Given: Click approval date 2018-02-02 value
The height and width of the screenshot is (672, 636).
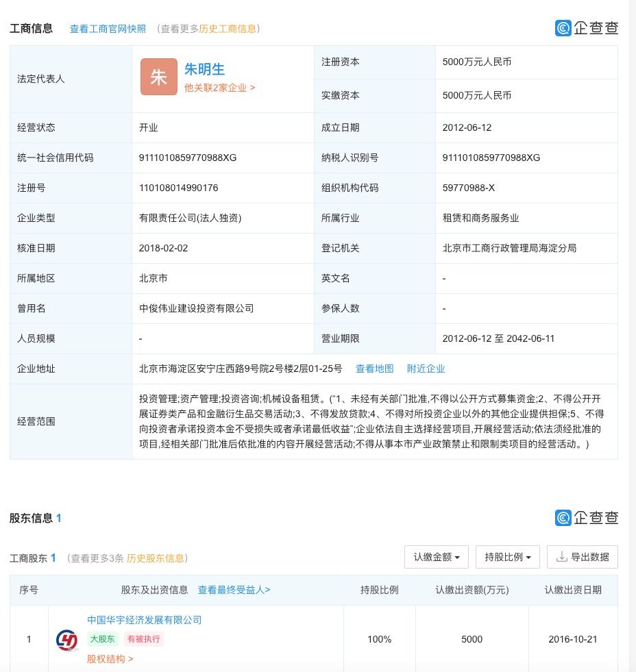Looking at the screenshot, I should [x=163, y=248].
